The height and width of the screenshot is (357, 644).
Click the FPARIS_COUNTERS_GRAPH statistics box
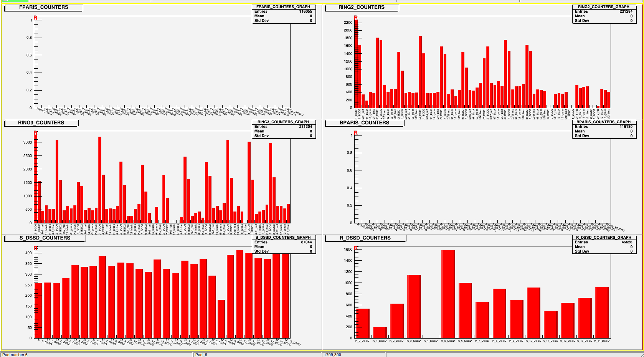click(283, 14)
